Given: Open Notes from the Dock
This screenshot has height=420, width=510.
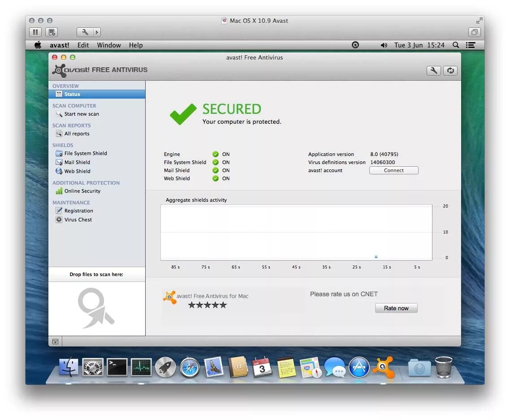Looking at the screenshot, I should tap(286, 368).
